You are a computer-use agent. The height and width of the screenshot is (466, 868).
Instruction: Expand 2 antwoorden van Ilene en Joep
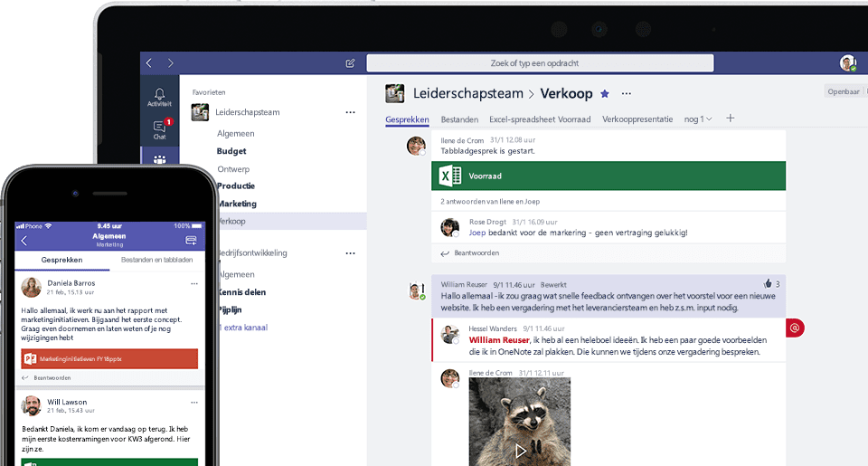click(490, 202)
